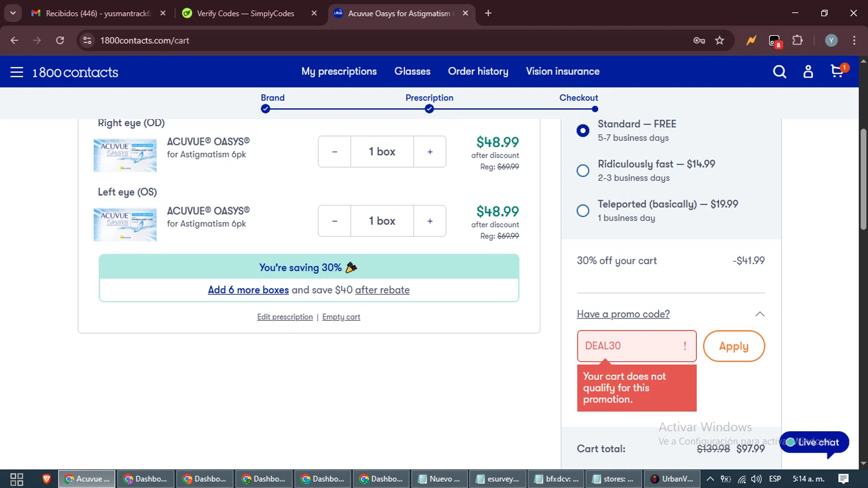The width and height of the screenshot is (868, 488).
Task: Go to Prescription step marker
Action: 429,109
